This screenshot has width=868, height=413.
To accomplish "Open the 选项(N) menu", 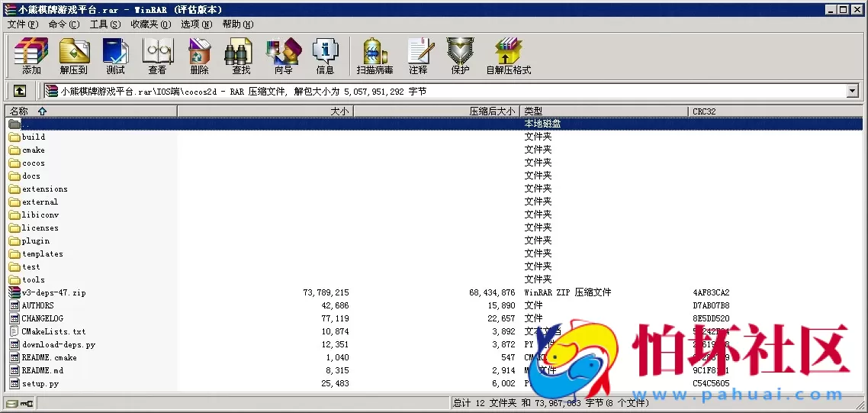I will point(197,24).
